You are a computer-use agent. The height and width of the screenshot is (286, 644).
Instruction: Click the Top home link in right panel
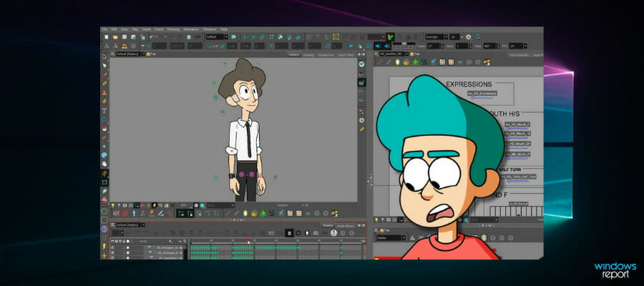tap(414, 54)
